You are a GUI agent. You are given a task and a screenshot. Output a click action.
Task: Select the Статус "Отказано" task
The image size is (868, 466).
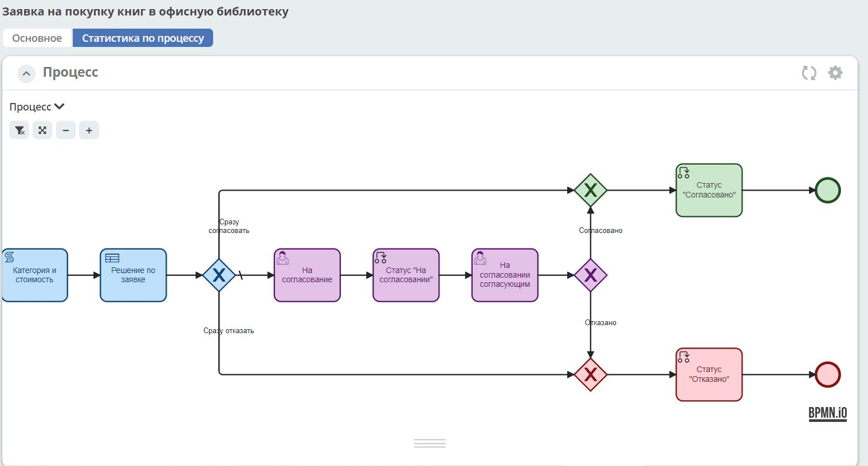tap(709, 375)
